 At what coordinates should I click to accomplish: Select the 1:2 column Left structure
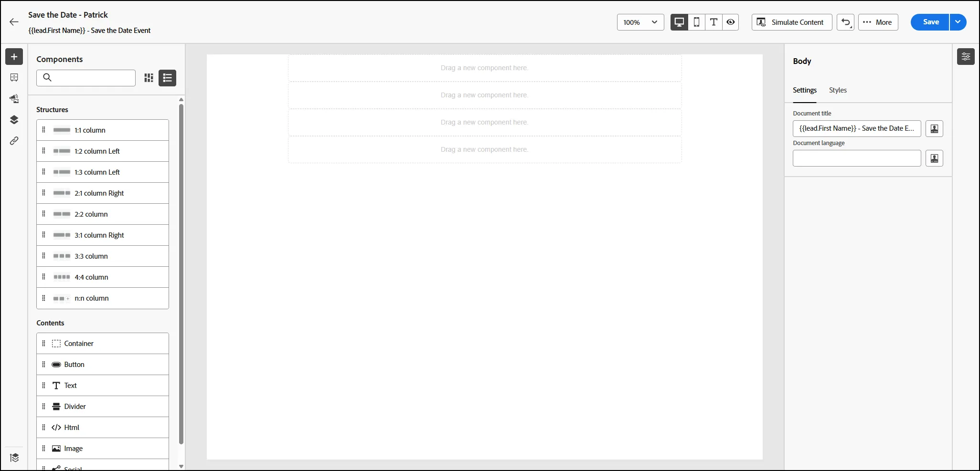pos(103,151)
